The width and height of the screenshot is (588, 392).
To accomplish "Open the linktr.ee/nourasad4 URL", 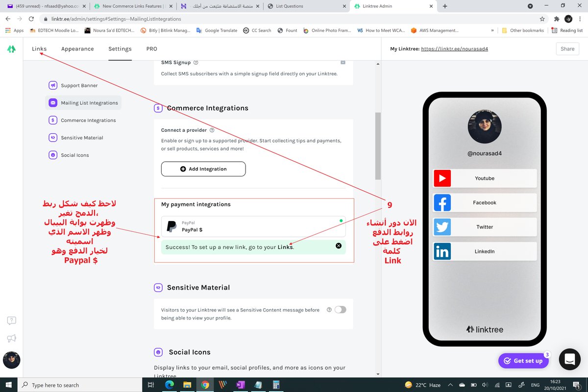I will click(x=454, y=49).
